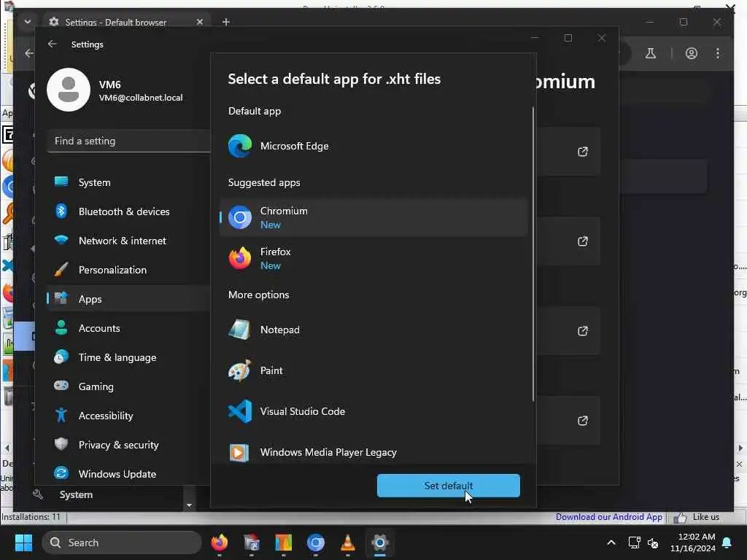Open System settings category
Viewport: 747px width, 560px height.
point(128,182)
